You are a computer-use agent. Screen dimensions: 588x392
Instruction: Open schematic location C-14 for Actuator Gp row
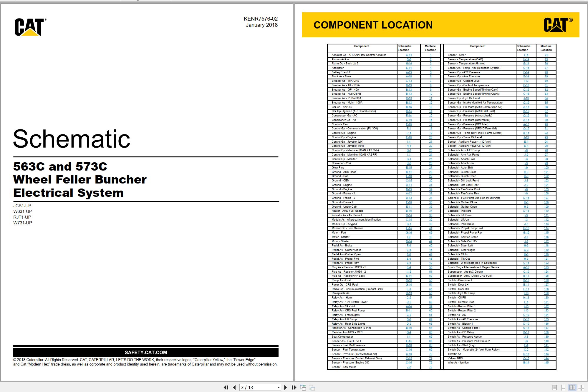pyautogui.click(x=409, y=55)
